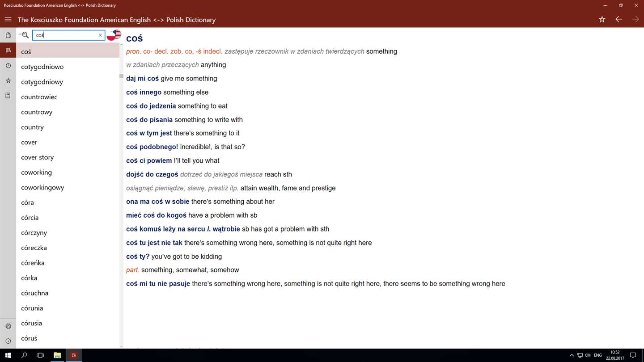Select 'córusia' in the word list

[x=68, y=323]
